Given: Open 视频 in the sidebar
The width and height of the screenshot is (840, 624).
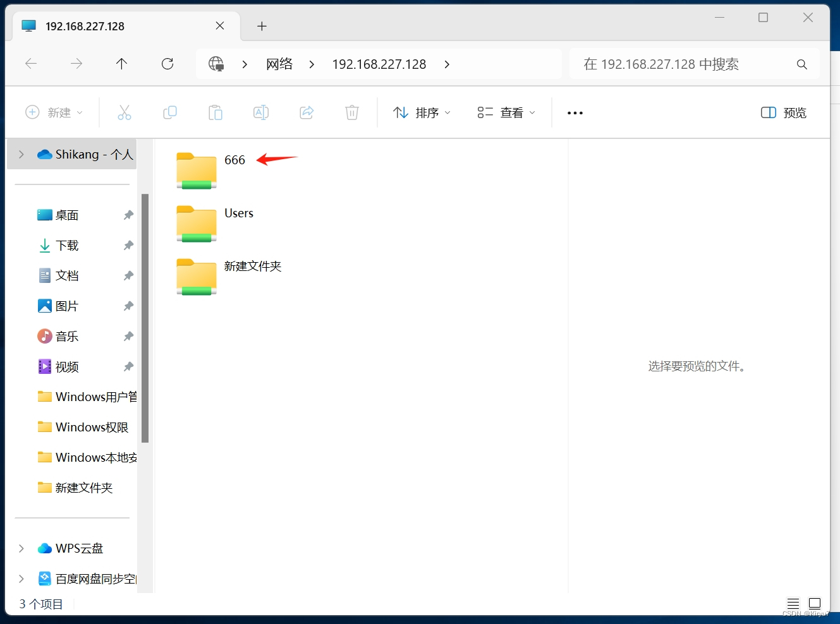Looking at the screenshot, I should pyautogui.click(x=67, y=367).
